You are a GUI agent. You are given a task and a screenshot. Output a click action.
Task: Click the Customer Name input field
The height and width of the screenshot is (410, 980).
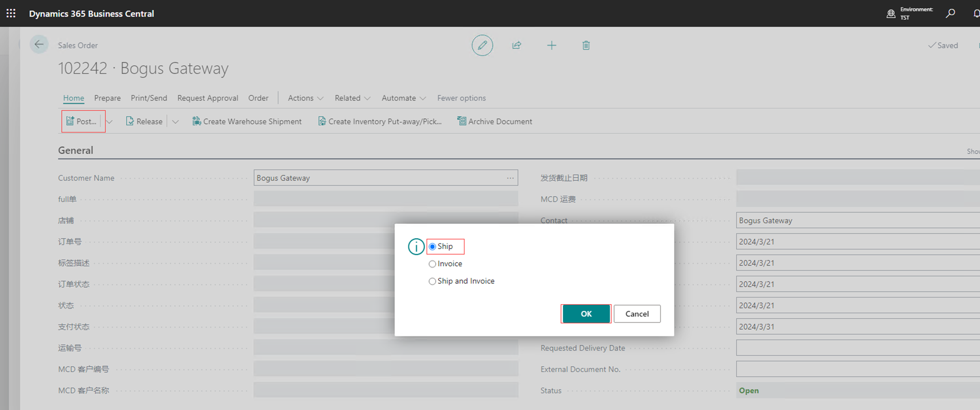pyautogui.click(x=386, y=178)
